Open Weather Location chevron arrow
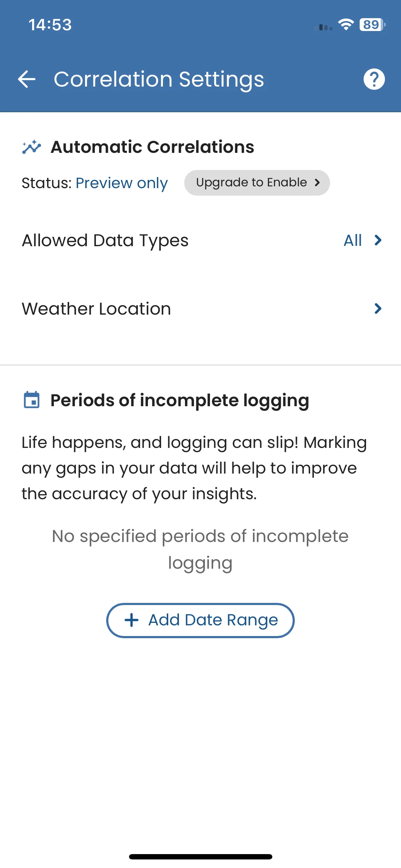The height and width of the screenshot is (868, 401). click(x=378, y=309)
